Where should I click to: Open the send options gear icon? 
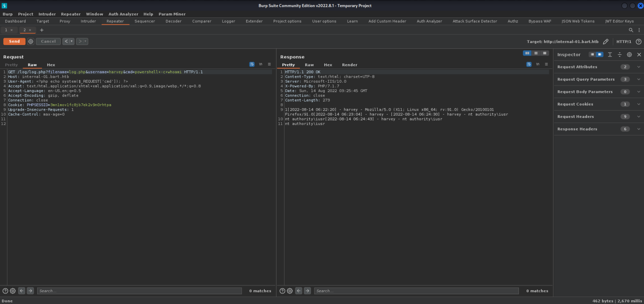(31, 41)
